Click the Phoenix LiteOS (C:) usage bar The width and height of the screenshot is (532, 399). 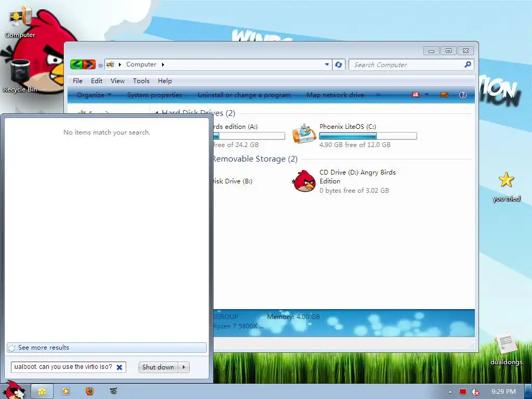[x=368, y=136]
